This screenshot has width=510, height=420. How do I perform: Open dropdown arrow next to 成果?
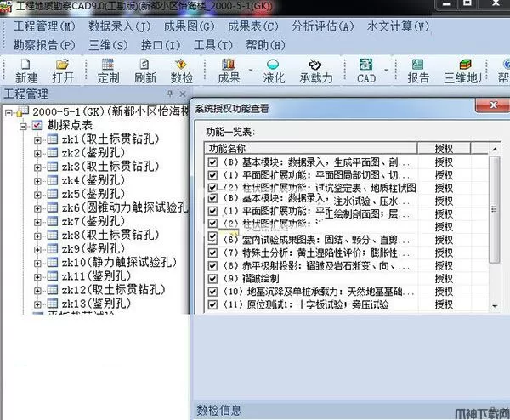tap(251, 70)
